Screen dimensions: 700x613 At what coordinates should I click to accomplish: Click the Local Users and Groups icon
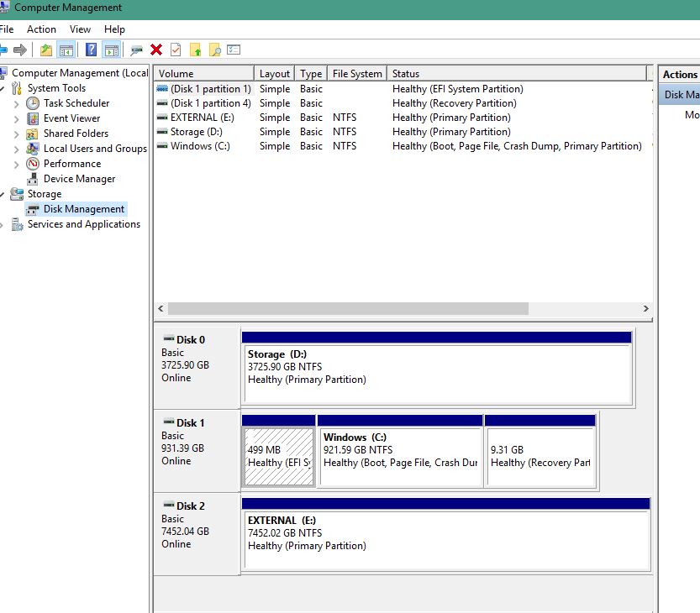[x=33, y=149]
